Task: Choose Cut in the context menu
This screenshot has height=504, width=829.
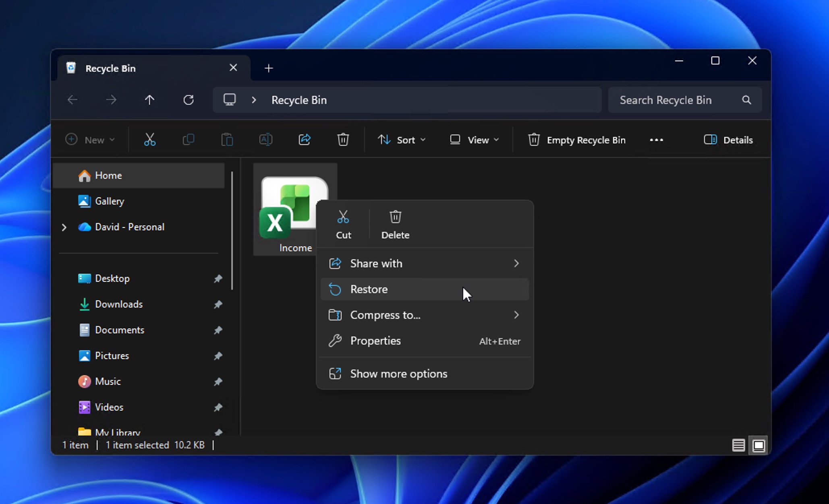Action: [x=343, y=225]
